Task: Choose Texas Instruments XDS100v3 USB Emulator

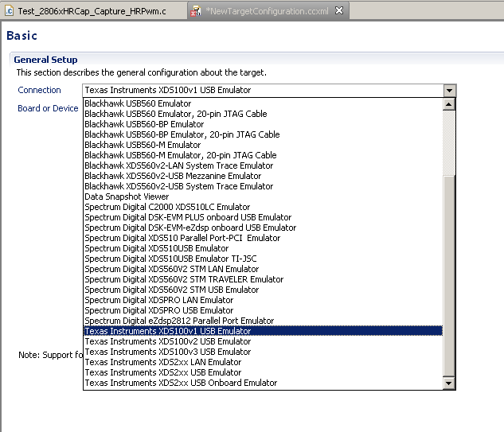Action: coord(263,352)
